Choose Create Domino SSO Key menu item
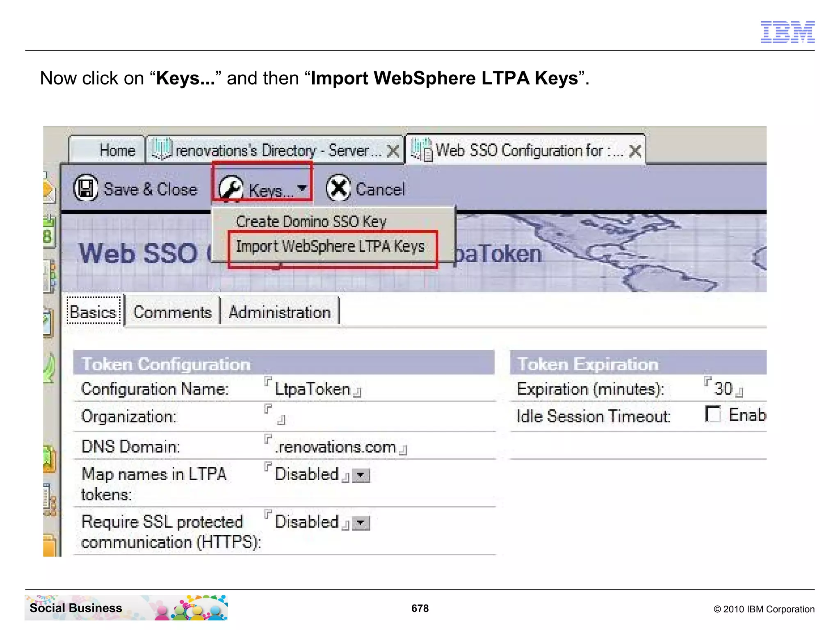Image resolution: width=840 pixels, height=630 pixels. 311,221
